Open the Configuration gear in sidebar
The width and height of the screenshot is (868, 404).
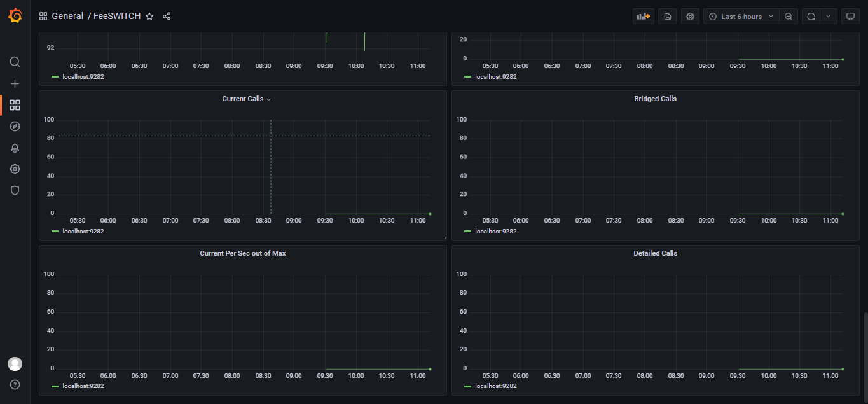15,169
